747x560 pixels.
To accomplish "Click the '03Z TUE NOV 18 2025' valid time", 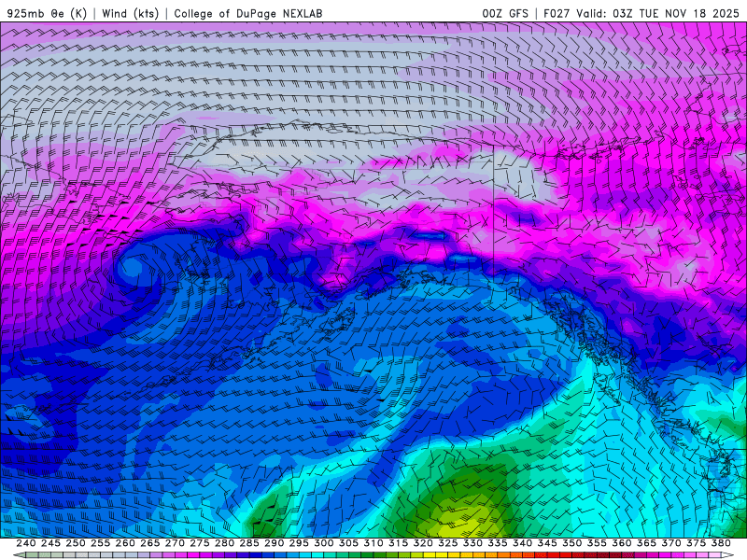I will pos(675,13).
